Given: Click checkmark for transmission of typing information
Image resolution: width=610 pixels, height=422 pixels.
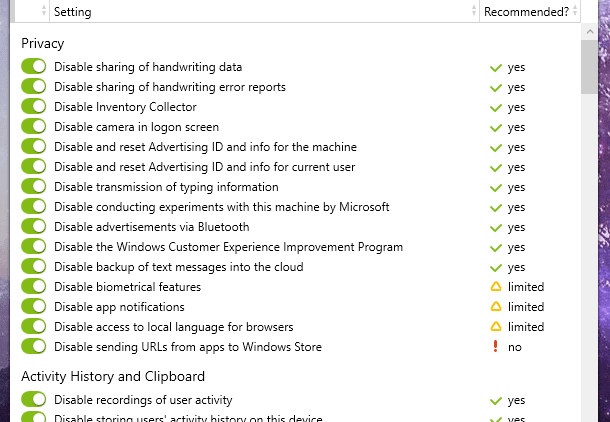Looking at the screenshot, I should click(x=495, y=187).
